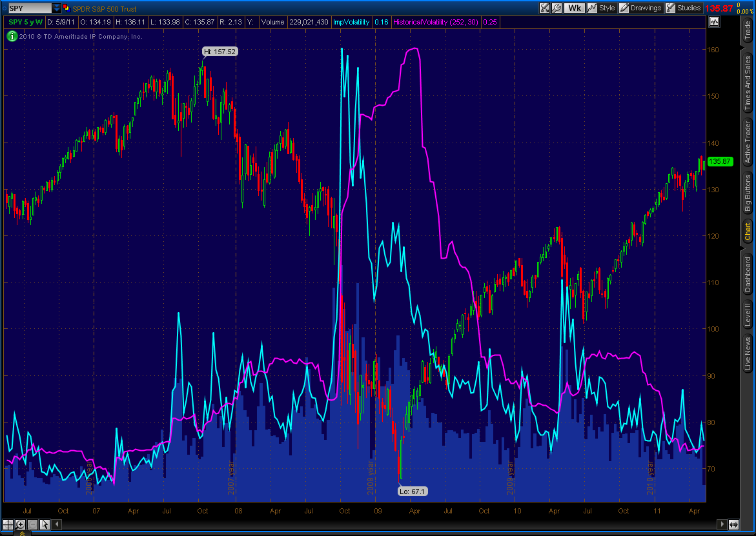756x536 pixels.
Task: Click the expand-both-ways arrow icon bottom right
Action: pyautogui.click(x=733, y=524)
